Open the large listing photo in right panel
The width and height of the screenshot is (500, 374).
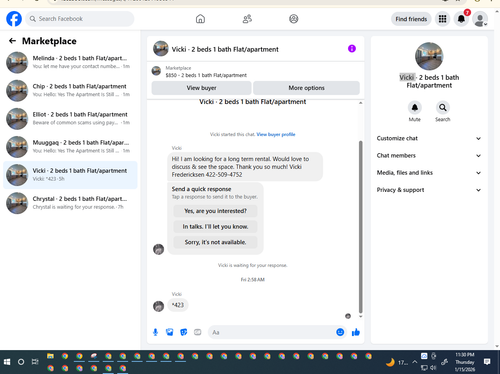[x=429, y=56]
